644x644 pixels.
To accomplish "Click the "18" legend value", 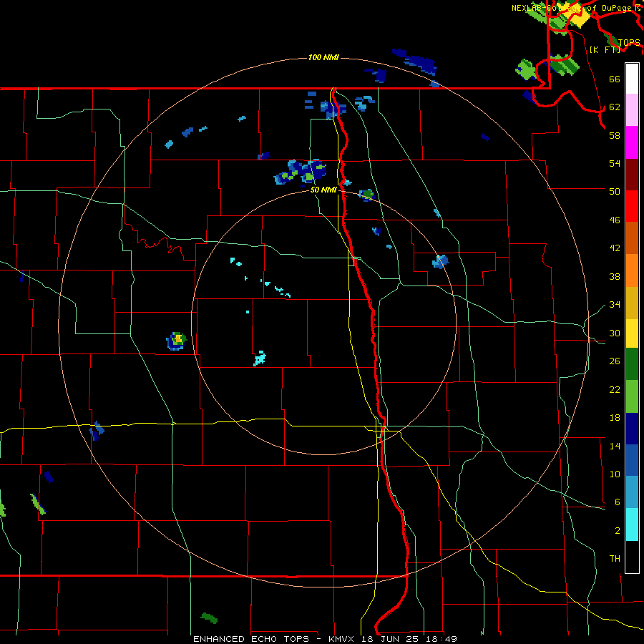I will pyautogui.click(x=615, y=418).
